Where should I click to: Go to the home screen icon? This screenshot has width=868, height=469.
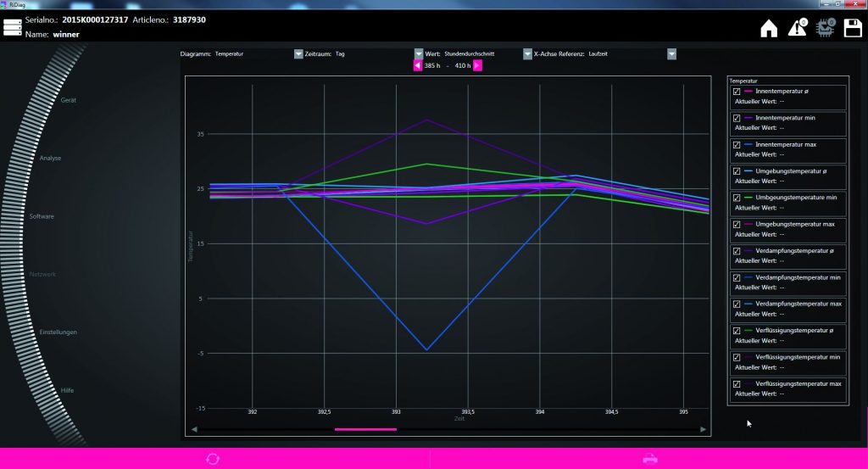768,28
